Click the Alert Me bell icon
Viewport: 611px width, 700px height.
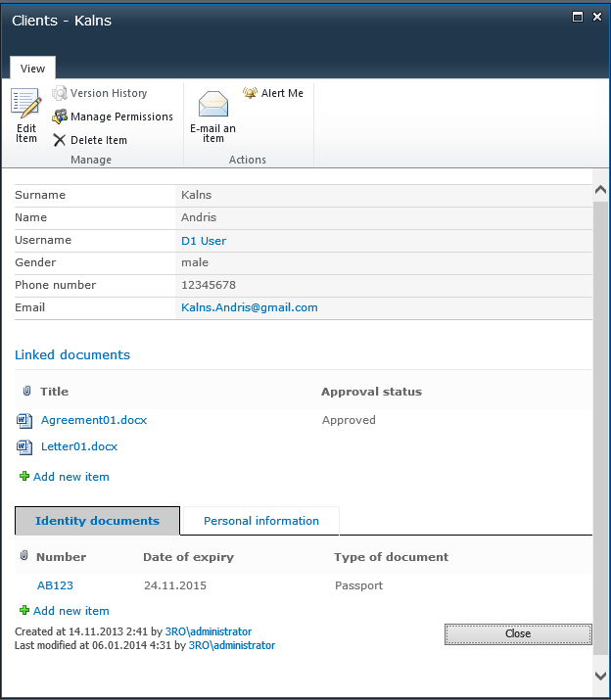coord(250,93)
